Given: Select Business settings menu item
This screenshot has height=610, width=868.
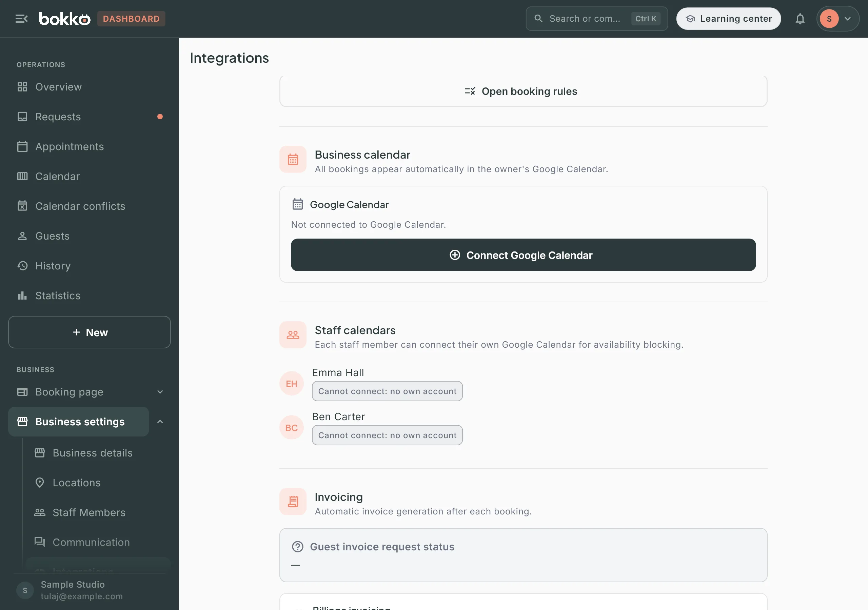Looking at the screenshot, I should pyautogui.click(x=79, y=422).
